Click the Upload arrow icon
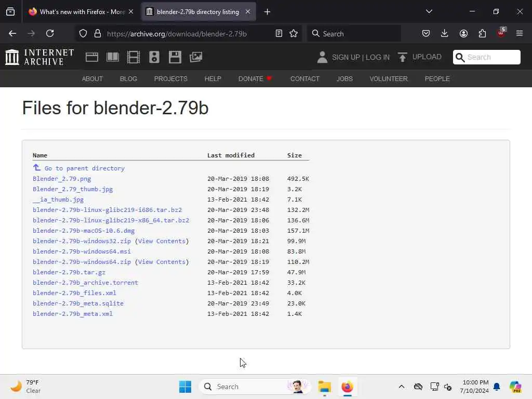532x399 pixels. 403,57
